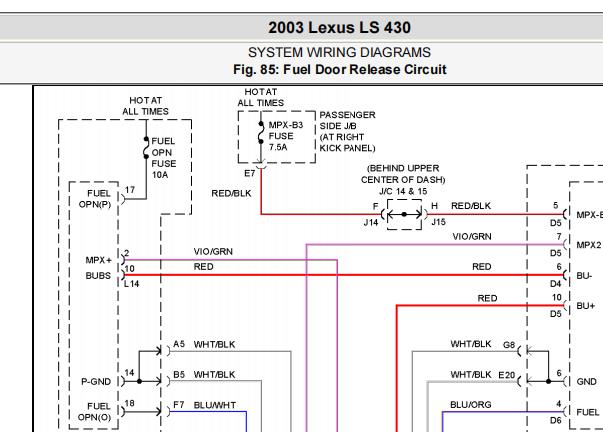The image size is (603, 432).
Task: Click the "(BEHIND UPPER CENTER OF DASH)" note
Action: pyautogui.click(x=403, y=174)
